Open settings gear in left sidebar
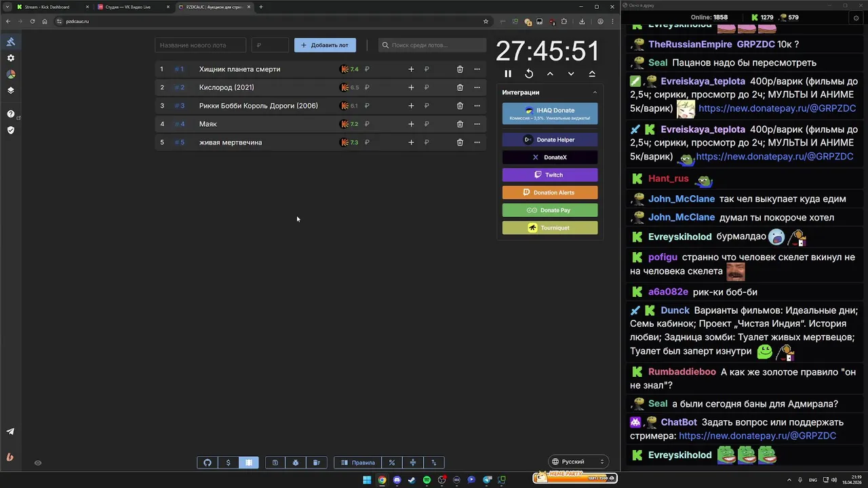This screenshot has height=488, width=868. point(11,58)
